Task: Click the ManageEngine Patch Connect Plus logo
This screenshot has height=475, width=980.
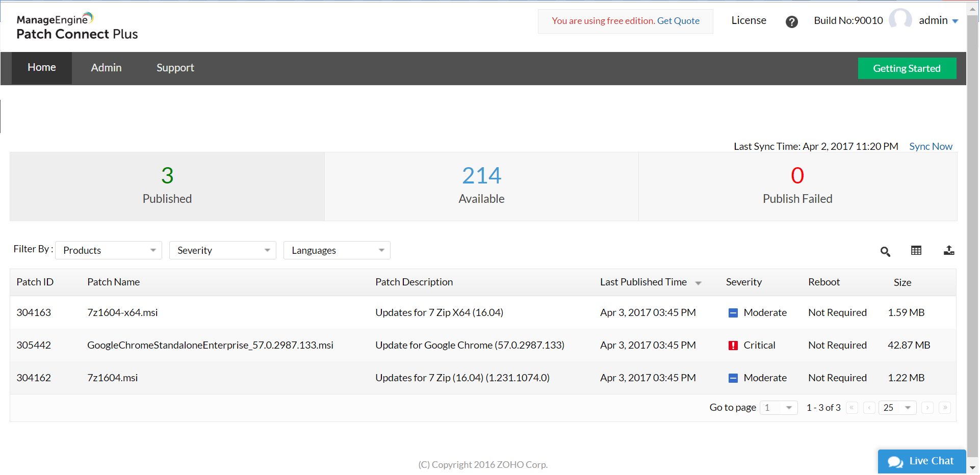Action: [x=78, y=27]
